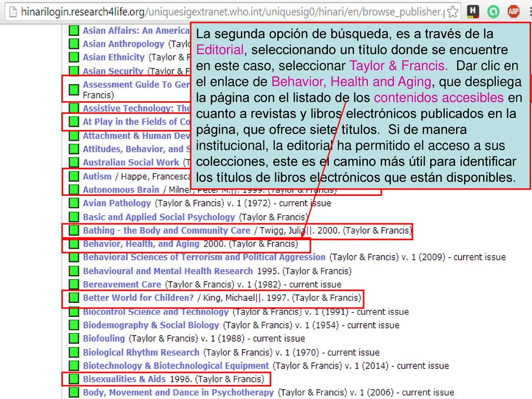This screenshot has width=532, height=399.
Task: Click the '/ King, Michael||. 1997.' author text
Action: point(243,298)
